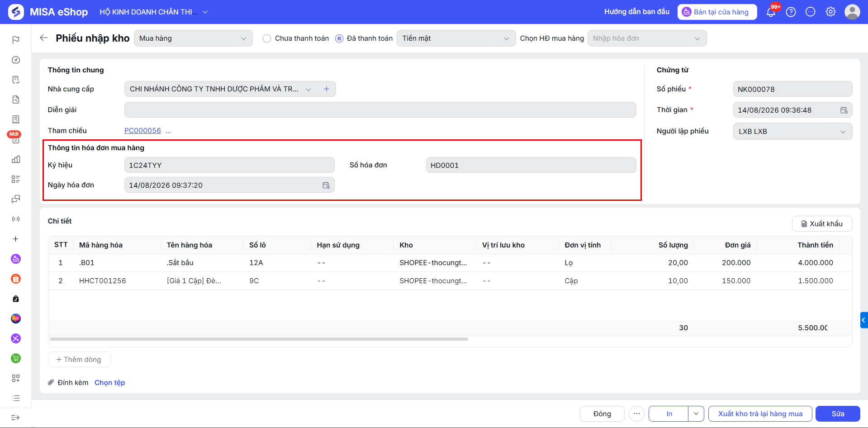Click Xuất kho trả lại hàng mua
Viewport: 868px width, 428px height.
pyautogui.click(x=760, y=414)
